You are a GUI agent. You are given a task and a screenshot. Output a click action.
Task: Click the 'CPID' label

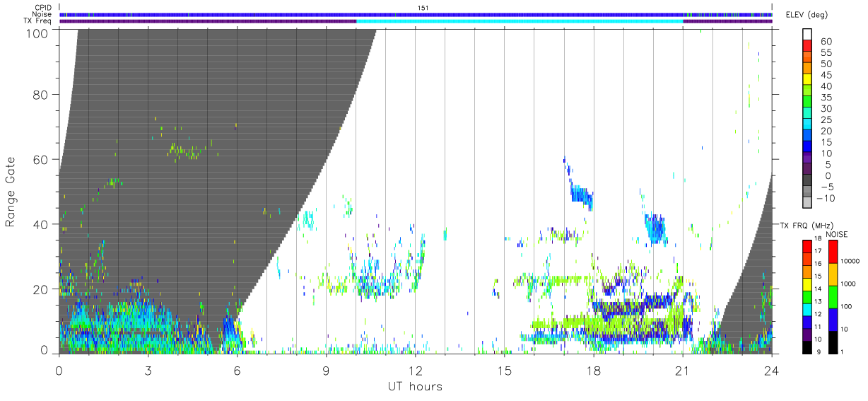pyautogui.click(x=43, y=7)
